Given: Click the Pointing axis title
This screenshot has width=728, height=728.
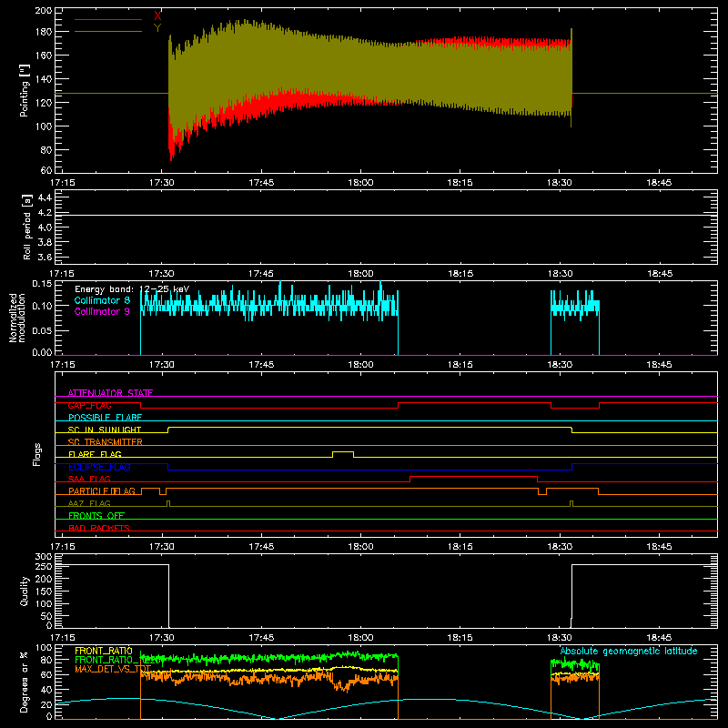Looking at the screenshot, I should (x=25, y=90).
